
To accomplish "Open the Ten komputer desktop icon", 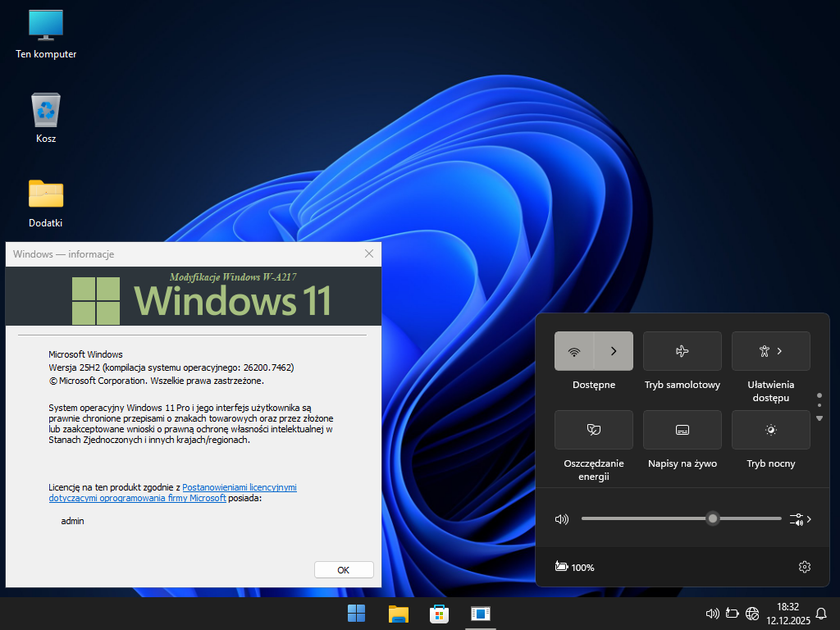I will pos(46,25).
